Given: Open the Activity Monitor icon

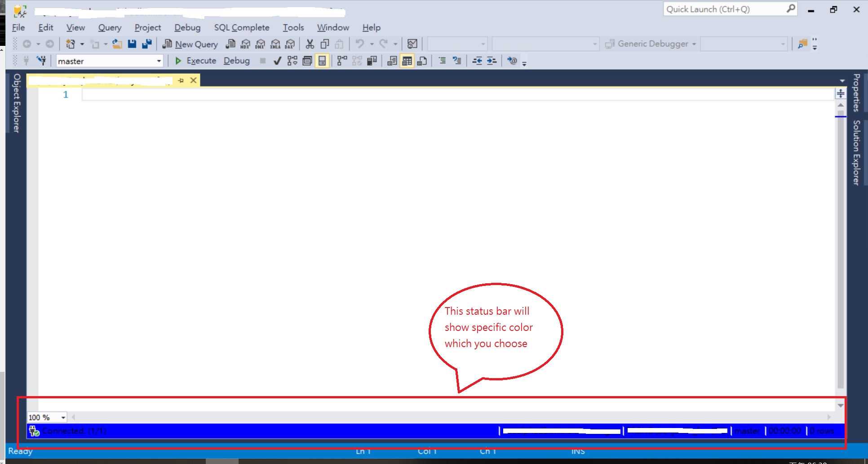Looking at the screenshot, I should click(412, 44).
